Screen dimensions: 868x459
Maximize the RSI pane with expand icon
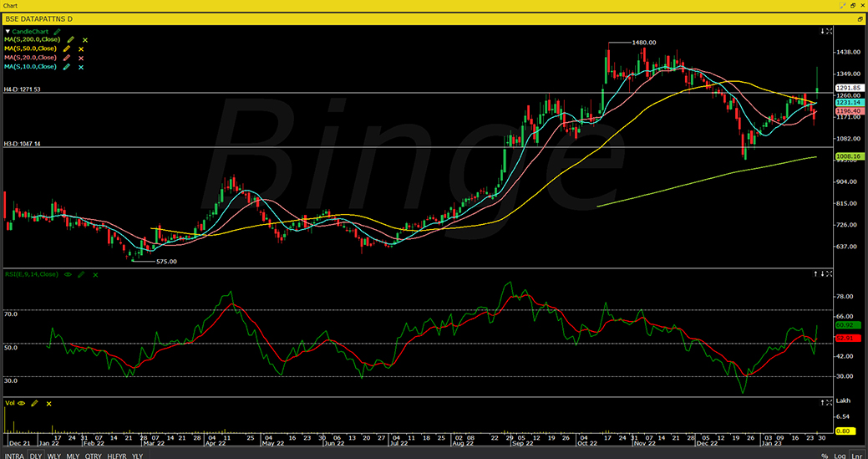click(830, 273)
